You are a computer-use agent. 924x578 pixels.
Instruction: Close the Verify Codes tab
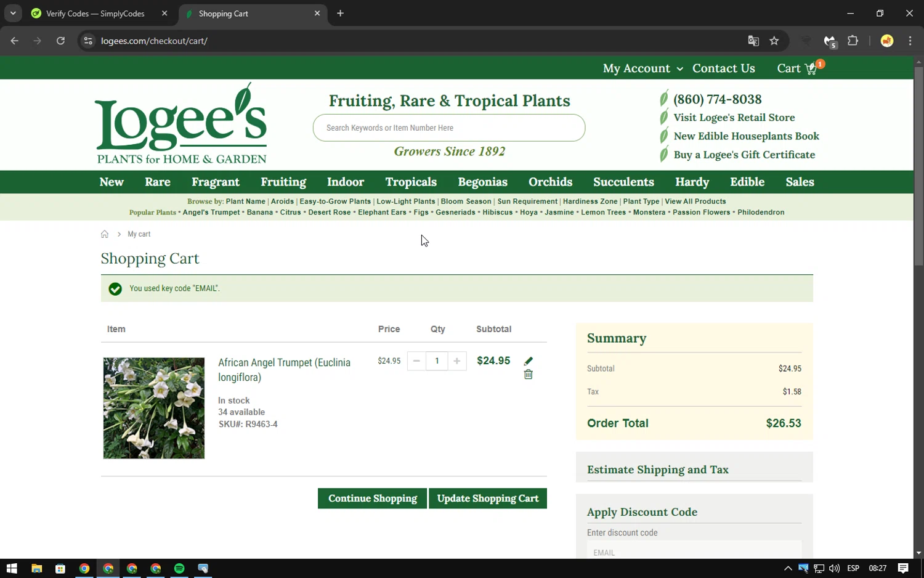[x=164, y=13]
